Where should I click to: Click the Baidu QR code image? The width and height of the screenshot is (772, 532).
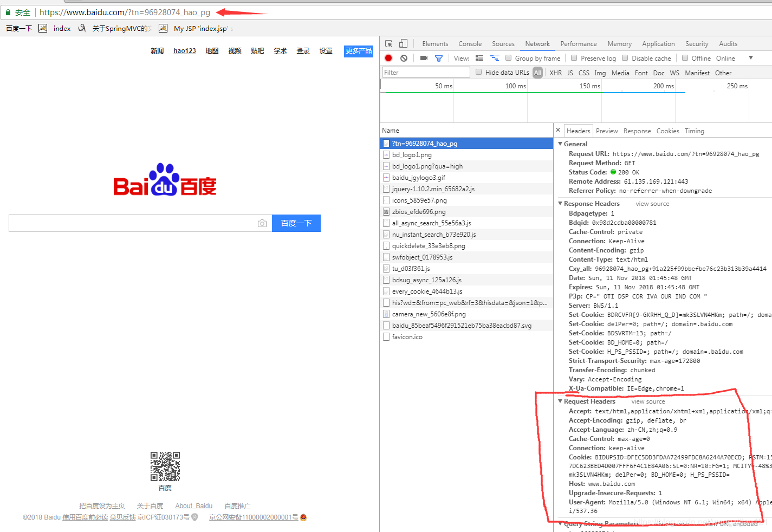click(165, 466)
